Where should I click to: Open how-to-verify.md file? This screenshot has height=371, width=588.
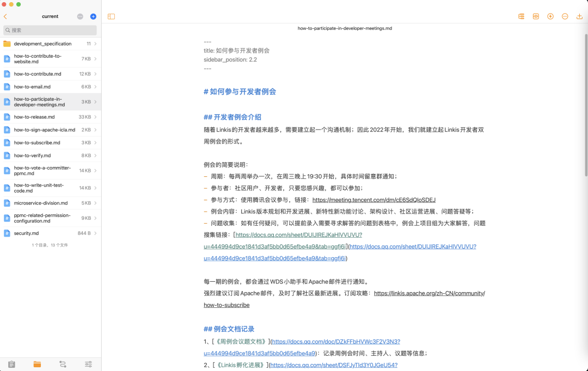click(51, 156)
